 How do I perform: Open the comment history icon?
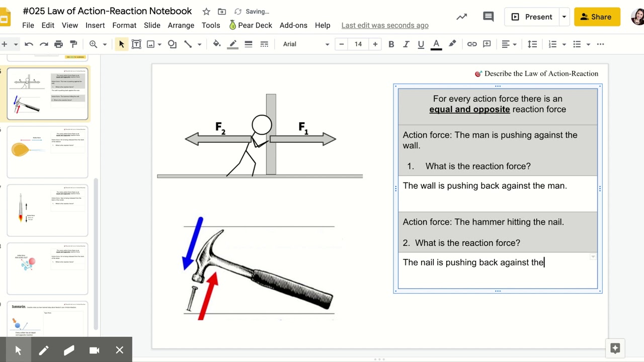coord(488,17)
